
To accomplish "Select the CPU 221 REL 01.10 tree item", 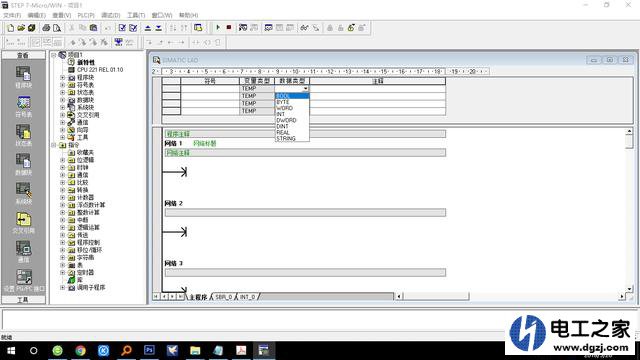I will click(x=100, y=70).
